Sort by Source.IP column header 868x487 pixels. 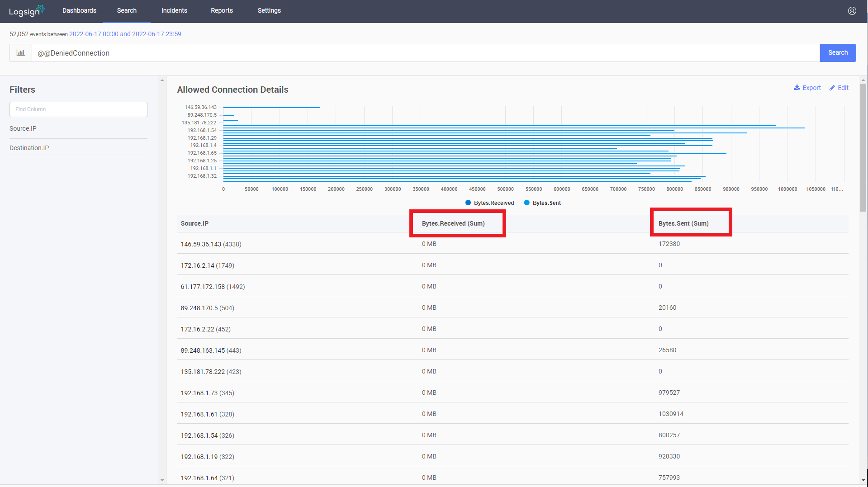point(194,223)
